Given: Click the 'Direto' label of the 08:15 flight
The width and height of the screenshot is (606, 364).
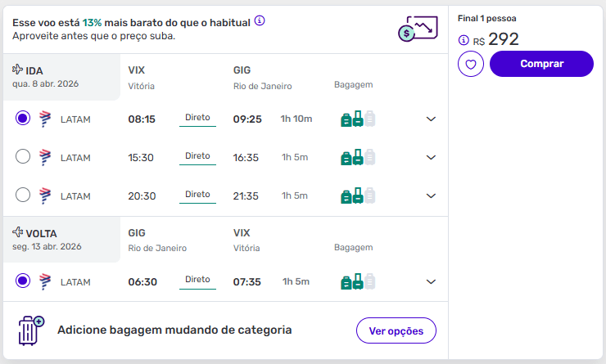Looking at the screenshot, I should click(197, 118).
